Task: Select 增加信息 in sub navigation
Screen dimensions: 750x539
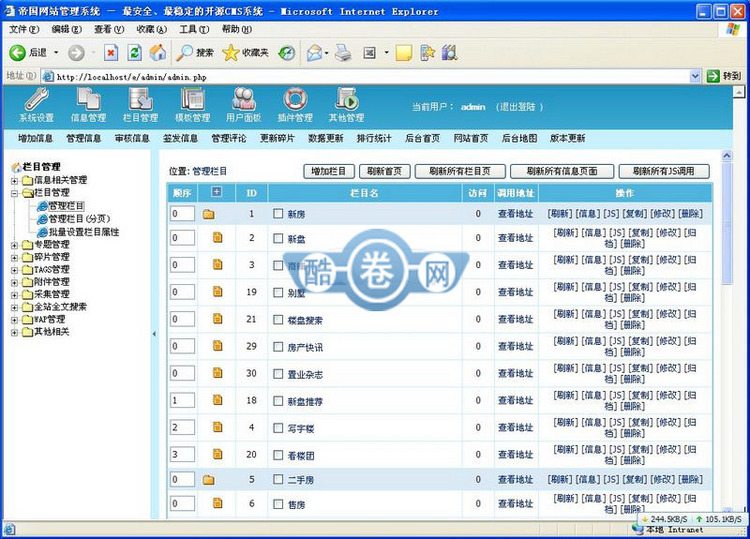Action: point(35,138)
